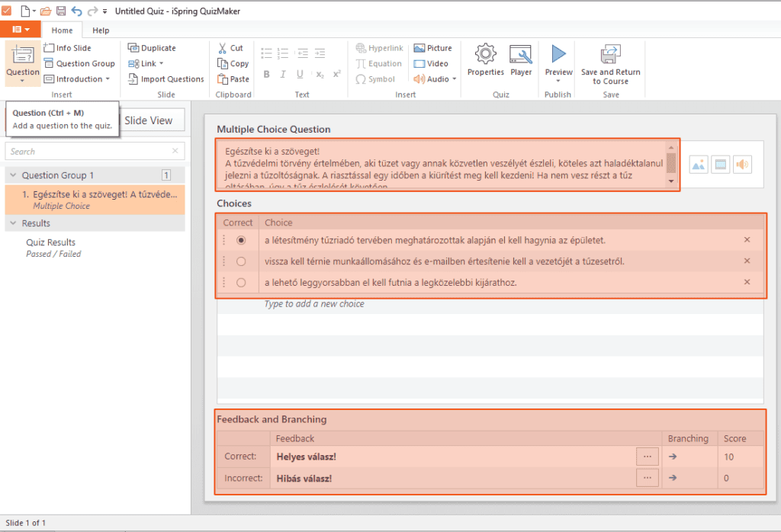Screen dimensions: 781x532
Task: Switch to the Help tab
Action: (x=101, y=30)
